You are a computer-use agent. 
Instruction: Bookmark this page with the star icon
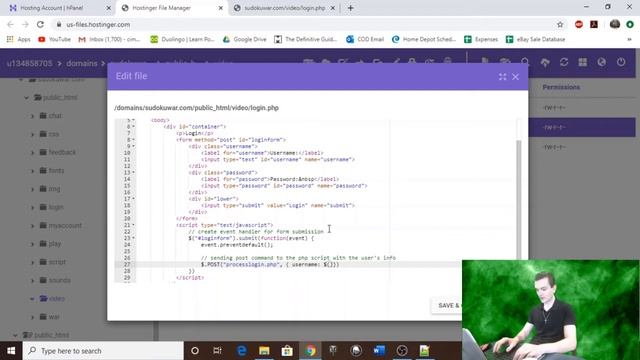(560, 24)
